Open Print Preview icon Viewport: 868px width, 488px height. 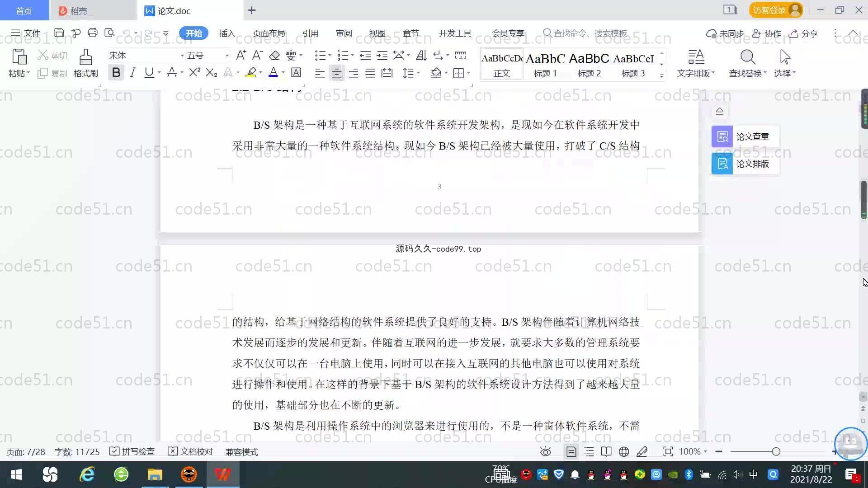pos(109,33)
